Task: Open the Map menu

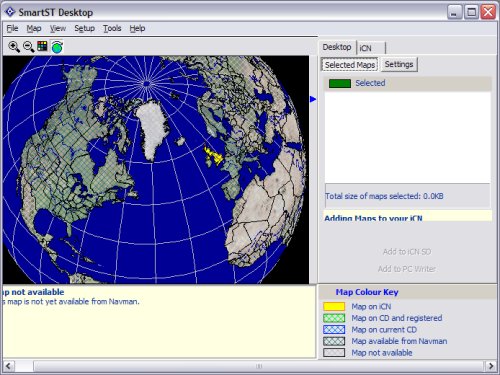Action: (34, 28)
